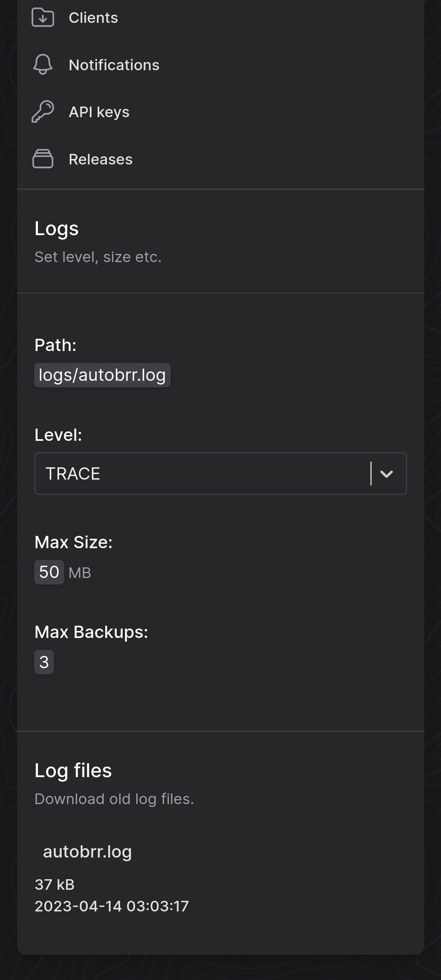Open the Notifications settings section

(x=114, y=64)
